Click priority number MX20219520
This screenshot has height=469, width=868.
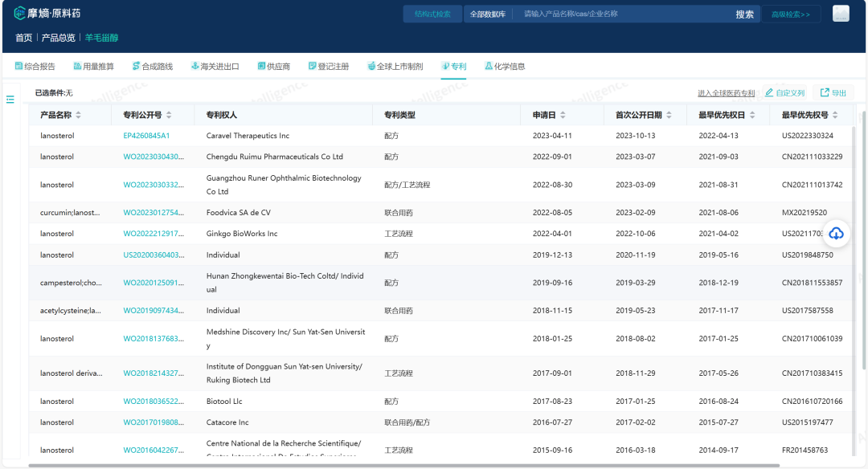[804, 212]
